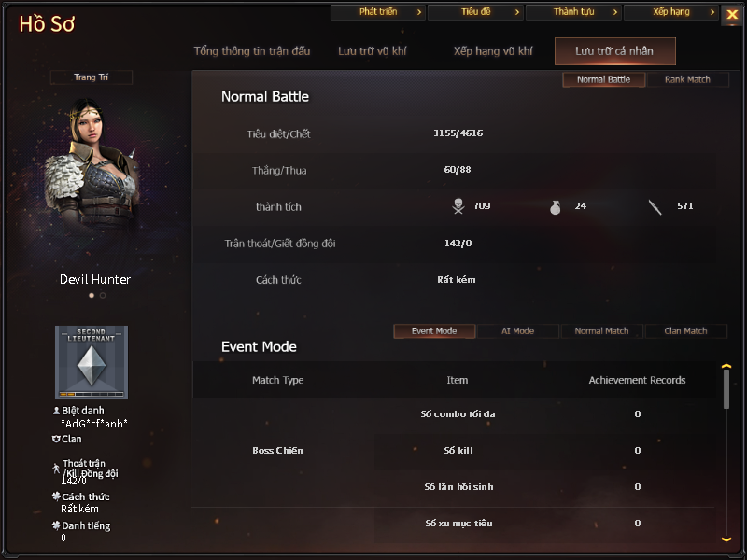
Task: Click the Cách thức star icon in sidebar
Action: 56,497
